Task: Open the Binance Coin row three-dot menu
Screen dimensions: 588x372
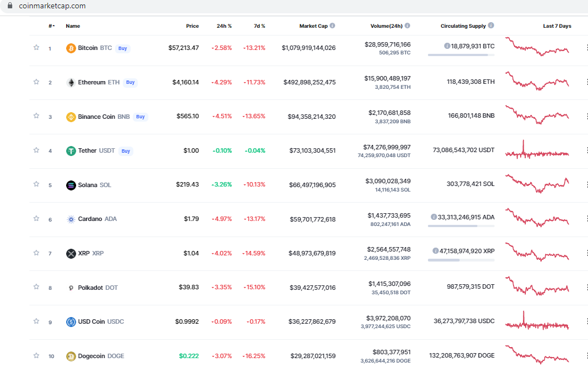Action: (x=586, y=116)
